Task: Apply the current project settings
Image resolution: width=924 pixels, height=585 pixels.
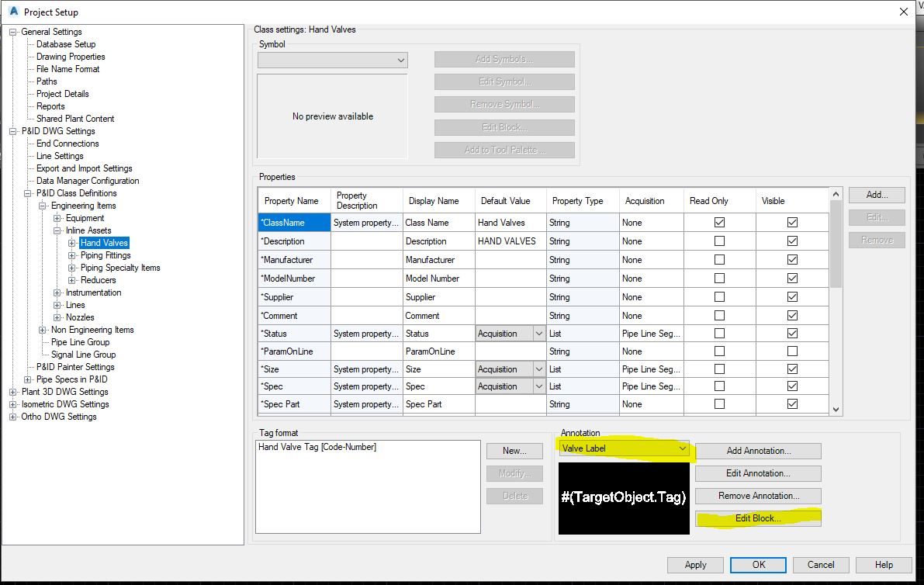Action: click(695, 565)
